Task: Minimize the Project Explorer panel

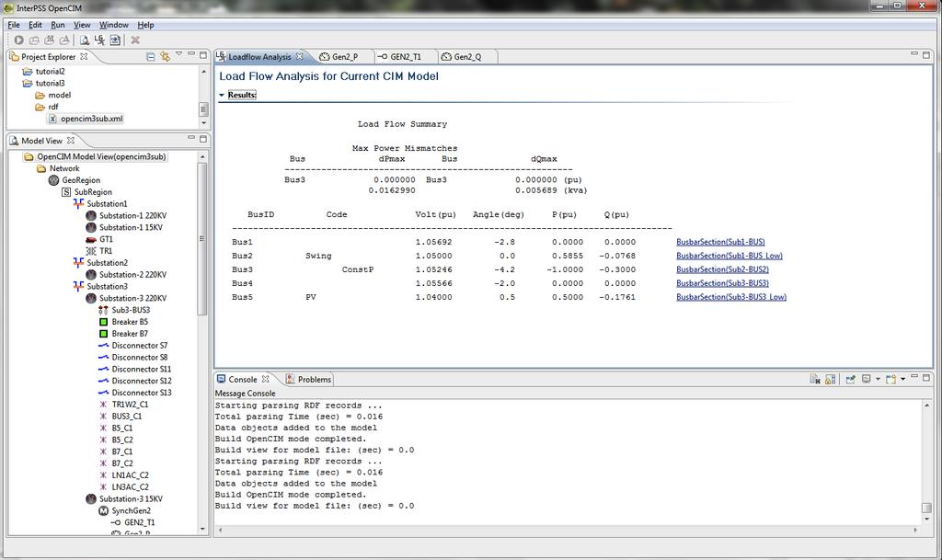Action: point(191,54)
